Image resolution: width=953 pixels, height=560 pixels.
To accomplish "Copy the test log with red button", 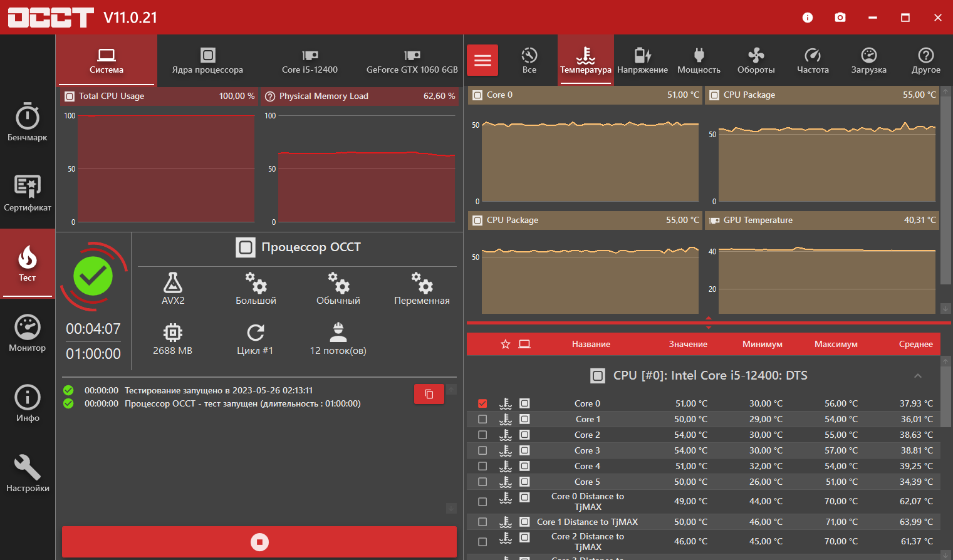I will click(x=429, y=394).
